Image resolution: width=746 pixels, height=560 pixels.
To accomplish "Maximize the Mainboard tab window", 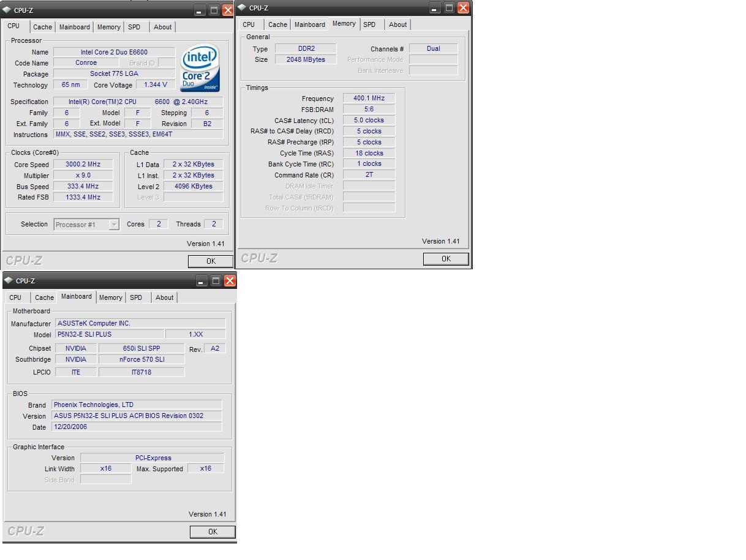I will coord(216,281).
